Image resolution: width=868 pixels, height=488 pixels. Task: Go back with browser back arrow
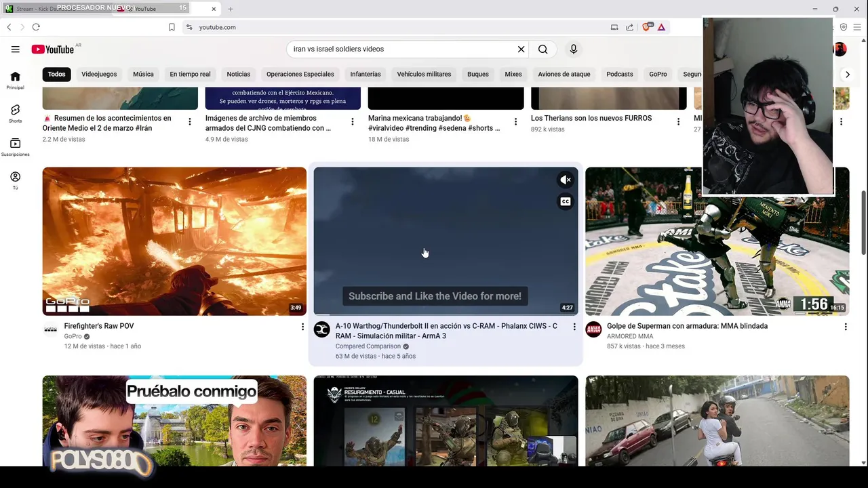9,27
